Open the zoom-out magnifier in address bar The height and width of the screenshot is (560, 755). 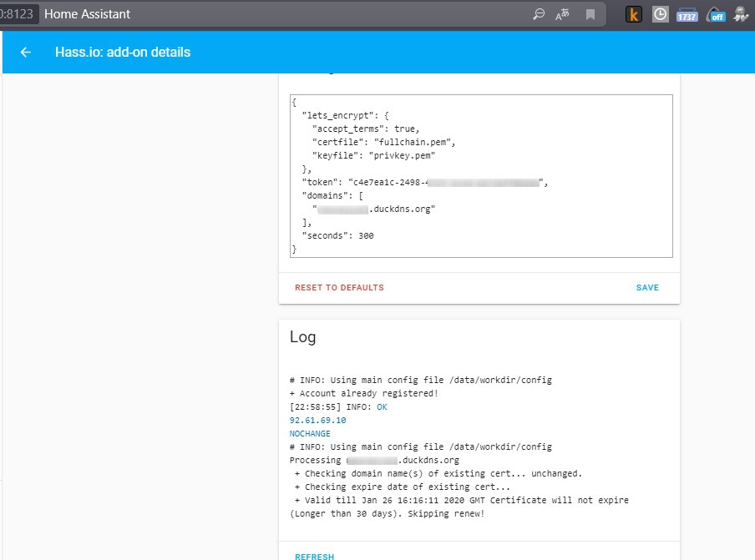(539, 14)
